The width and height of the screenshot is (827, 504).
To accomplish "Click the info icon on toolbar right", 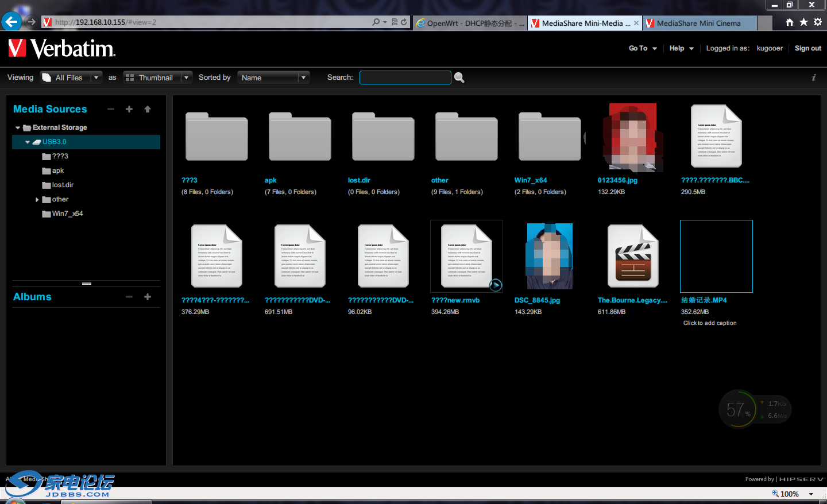I will tap(814, 77).
